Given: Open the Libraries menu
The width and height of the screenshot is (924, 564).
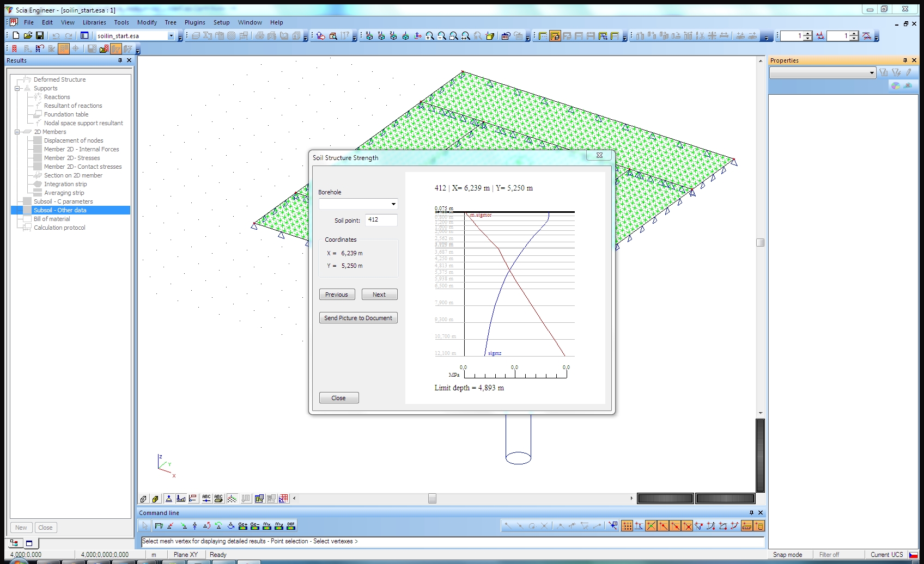Looking at the screenshot, I should coord(94,22).
